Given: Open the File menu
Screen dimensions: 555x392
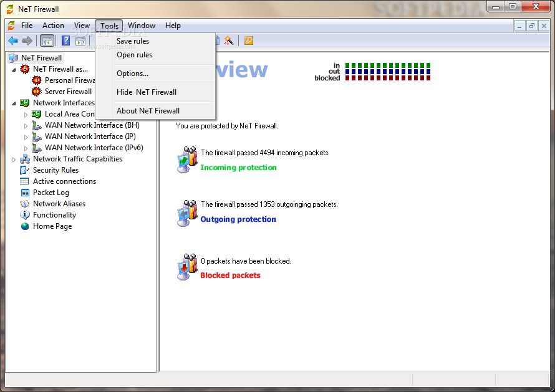Looking at the screenshot, I should click(27, 26).
